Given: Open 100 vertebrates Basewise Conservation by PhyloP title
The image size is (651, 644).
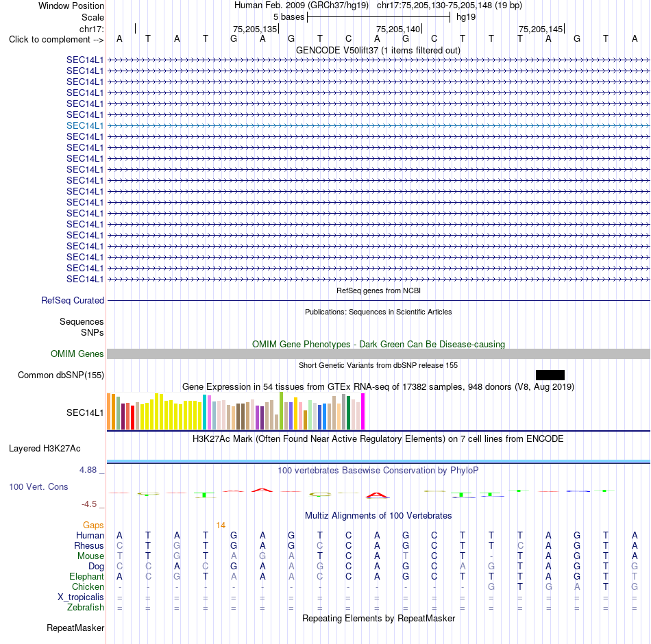Looking at the screenshot, I should (x=378, y=471).
